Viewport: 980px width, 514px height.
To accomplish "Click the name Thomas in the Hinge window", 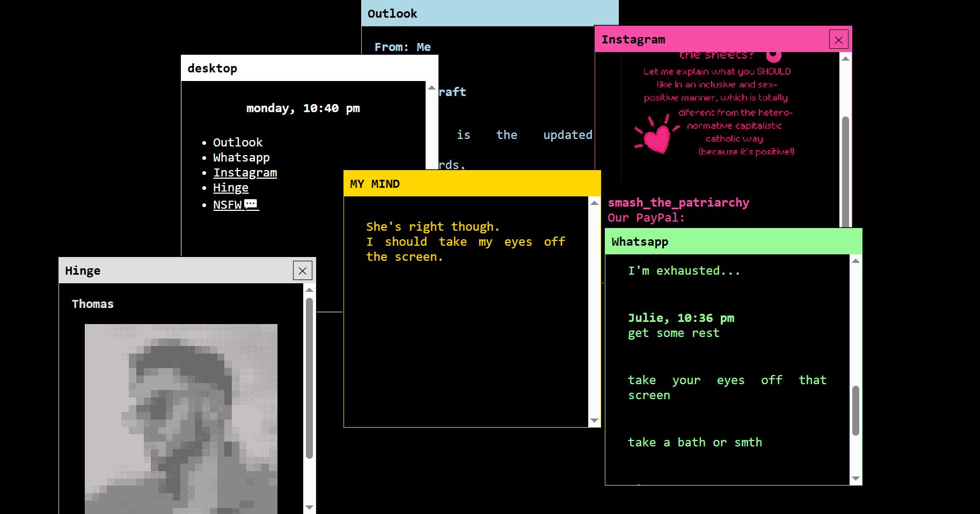I will coord(93,304).
